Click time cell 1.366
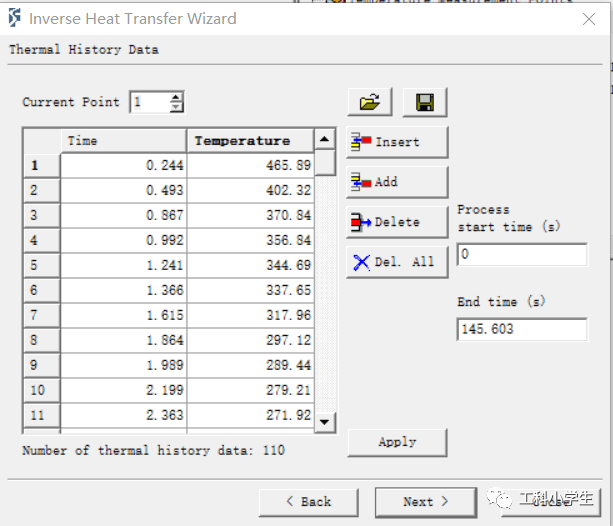Image resolution: width=613 pixels, height=526 pixels. [124, 291]
